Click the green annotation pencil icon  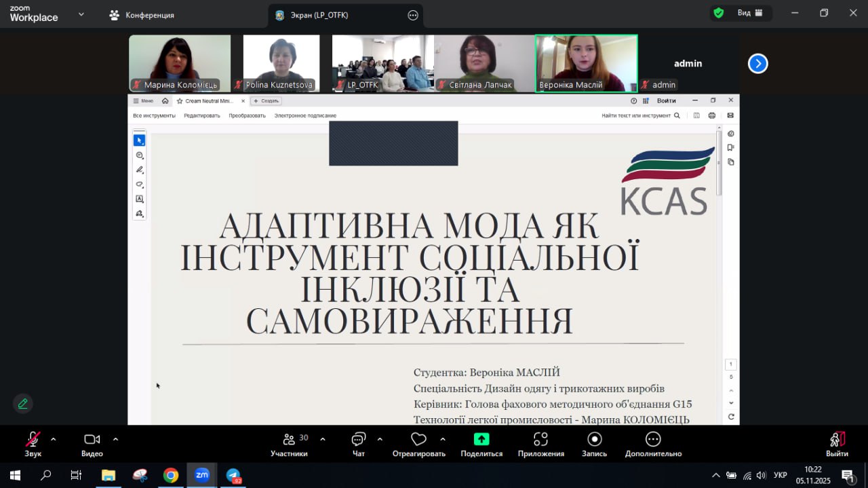click(23, 404)
